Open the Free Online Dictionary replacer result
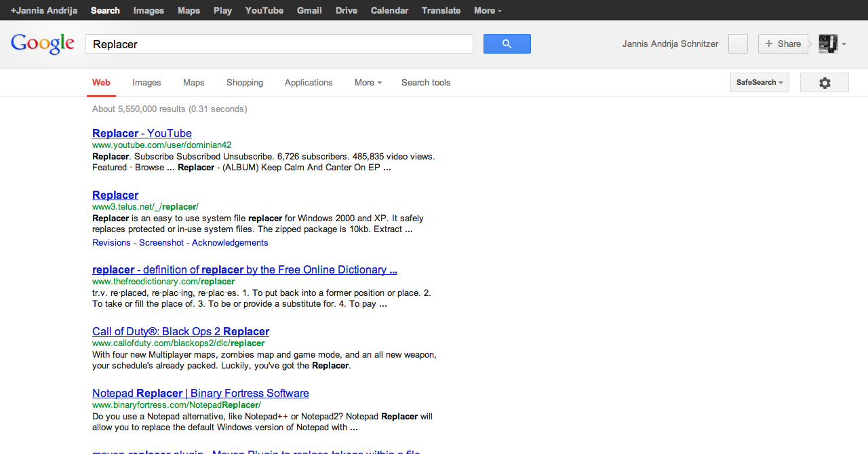 pos(245,269)
